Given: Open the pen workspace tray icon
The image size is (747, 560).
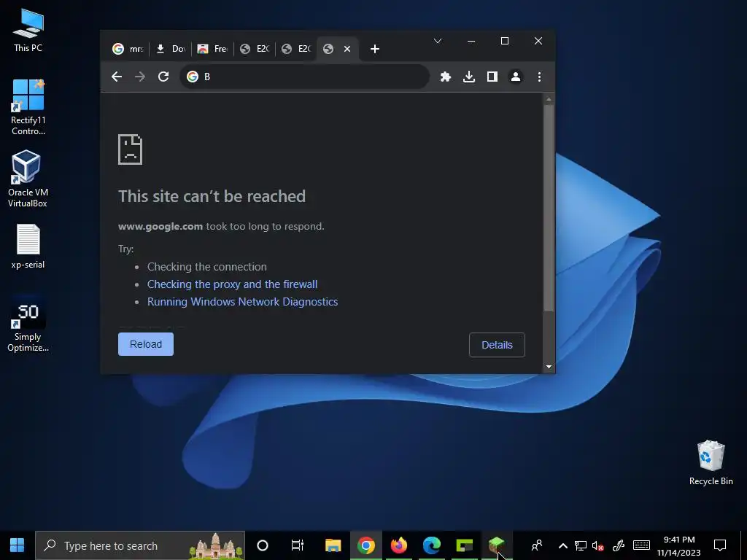Looking at the screenshot, I should [619, 545].
